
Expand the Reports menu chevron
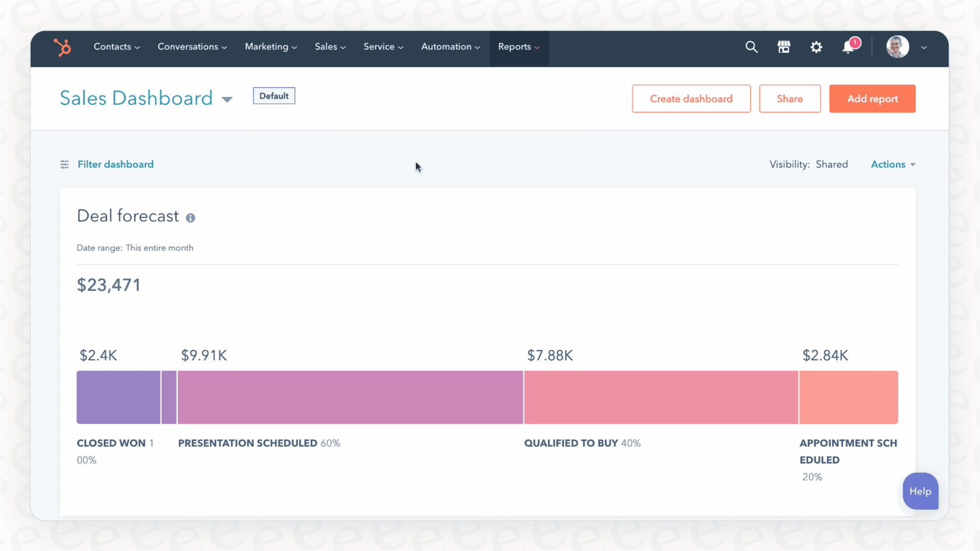(538, 47)
